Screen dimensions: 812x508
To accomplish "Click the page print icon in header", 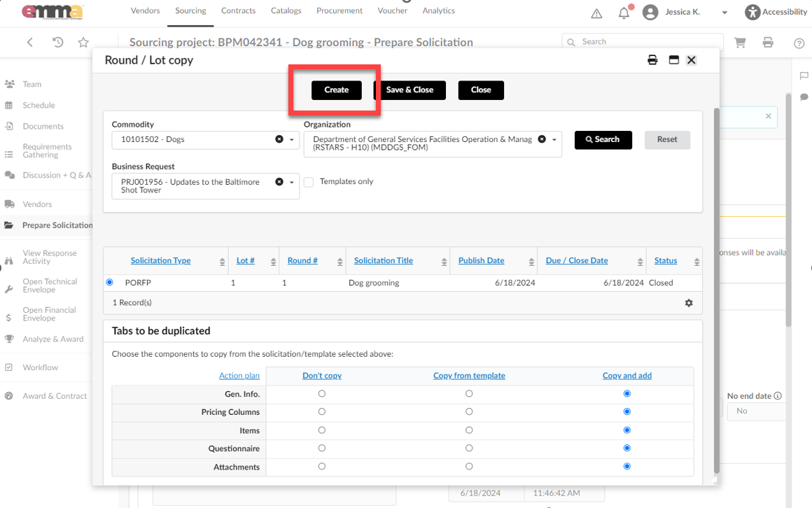I will (x=768, y=43).
